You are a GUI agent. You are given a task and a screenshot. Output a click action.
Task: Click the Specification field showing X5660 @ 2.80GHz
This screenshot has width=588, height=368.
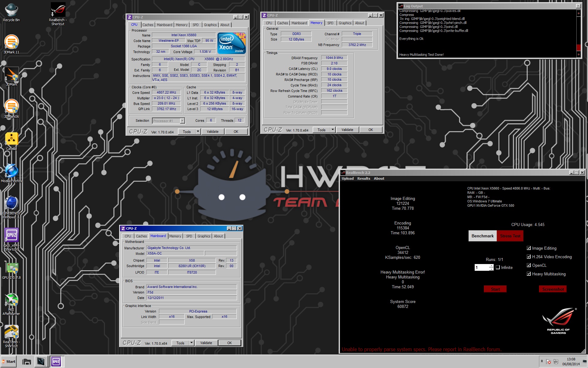[x=198, y=59]
